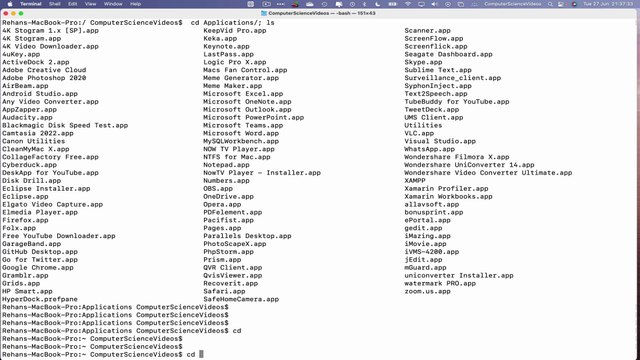Screen dimensions: 640x360
Task: Click the 'MySQLWorkbench.app' entry
Action: 241,141
